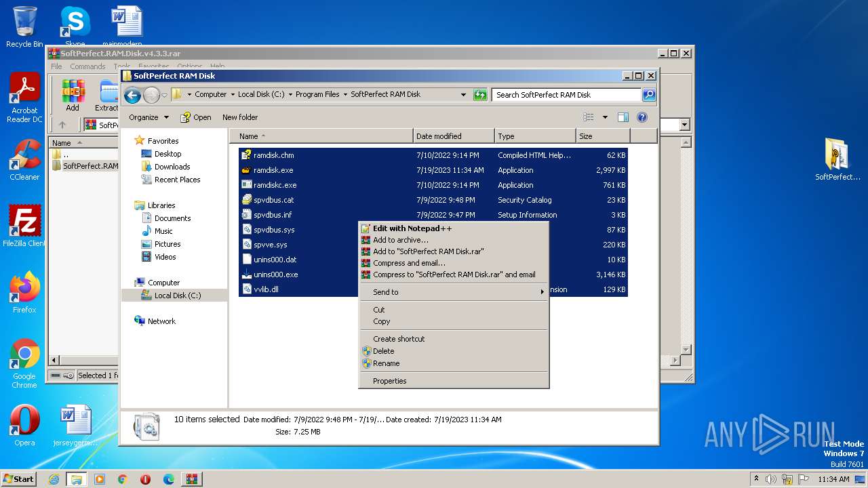Select the ramdisk.exe file icon

click(247, 170)
